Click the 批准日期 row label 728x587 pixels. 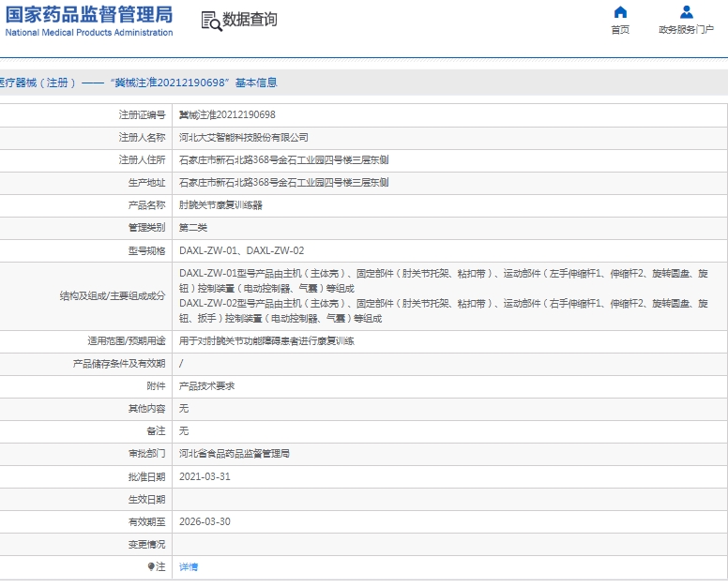coord(146,476)
